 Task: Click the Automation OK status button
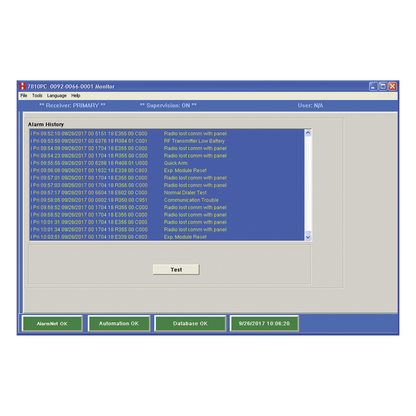[x=119, y=324]
